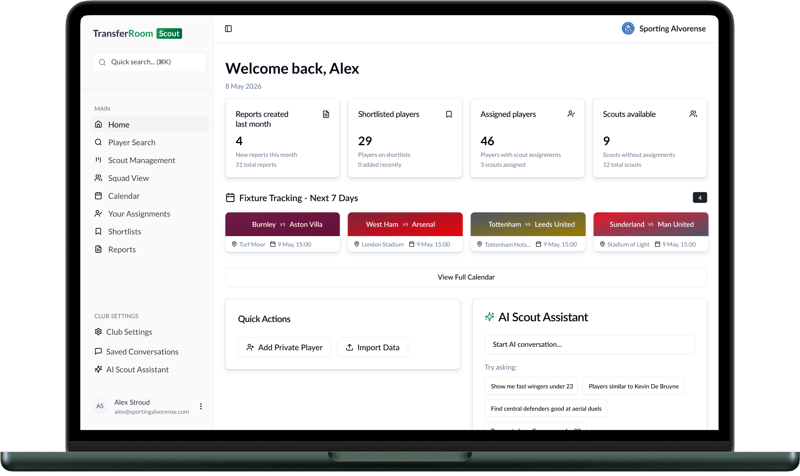Viewport: 800px width, 476px height.
Task: Open the Reports page
Action: pyautogui.click(x=150, y=249)
